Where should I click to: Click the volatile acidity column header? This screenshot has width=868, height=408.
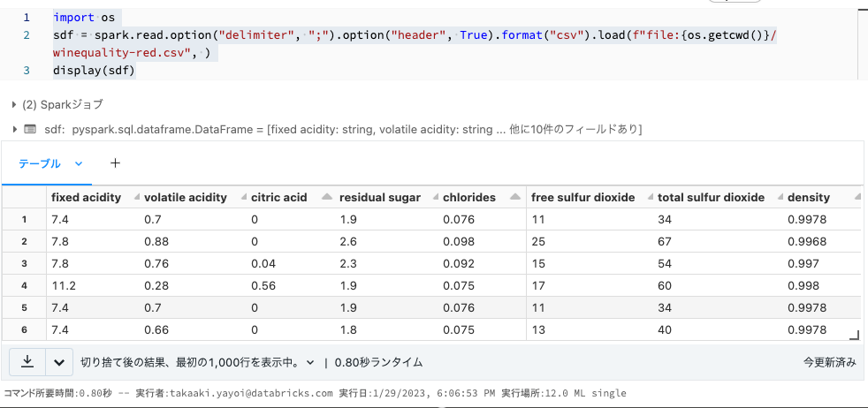[186, 197]
